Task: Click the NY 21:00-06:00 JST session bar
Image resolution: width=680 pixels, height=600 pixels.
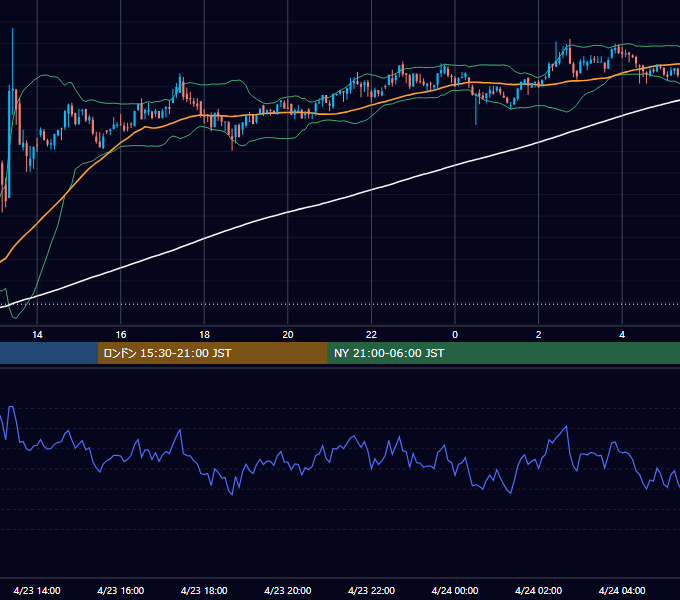Action: 503,353
